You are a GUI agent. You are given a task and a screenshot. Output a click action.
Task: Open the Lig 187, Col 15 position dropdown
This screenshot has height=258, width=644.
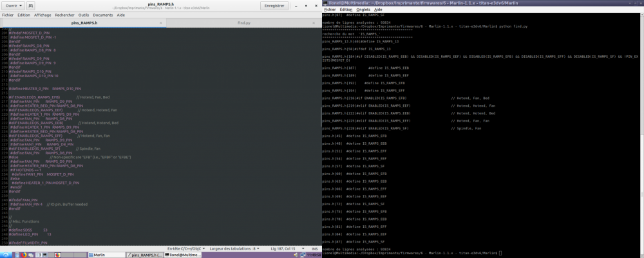point(286,248)
